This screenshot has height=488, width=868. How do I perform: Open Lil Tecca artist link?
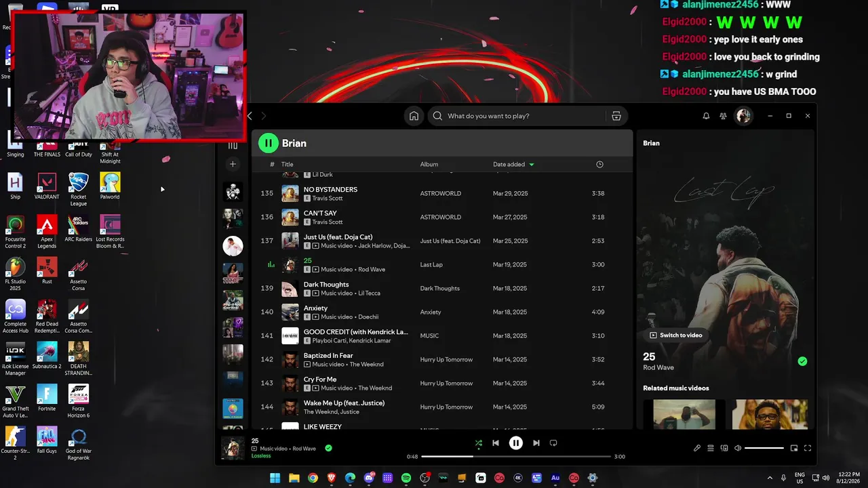[370, 293]
